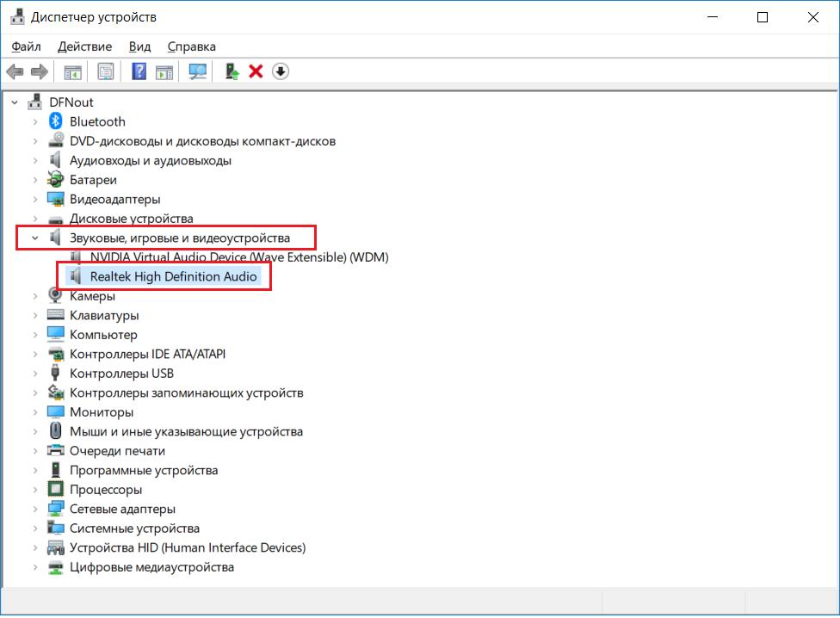This screenshot has height=618, width=840.
Task: Open the Файл menu
Action: point(26,46)
